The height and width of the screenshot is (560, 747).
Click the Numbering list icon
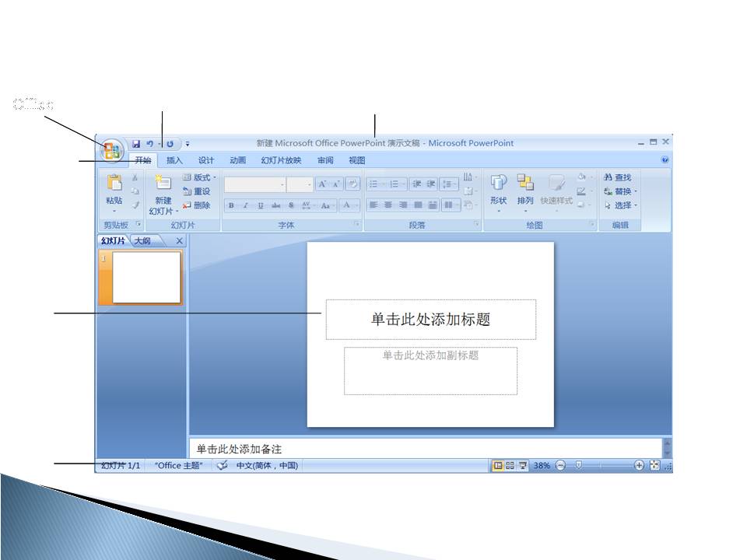click(394, 184)
